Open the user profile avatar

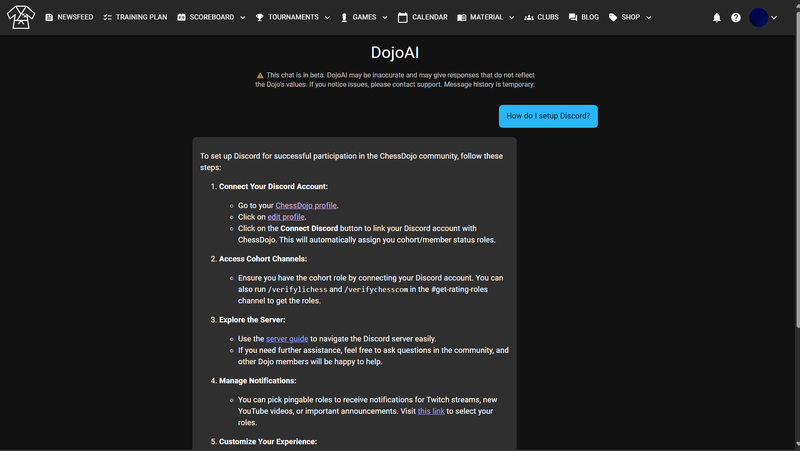point(759,18)
